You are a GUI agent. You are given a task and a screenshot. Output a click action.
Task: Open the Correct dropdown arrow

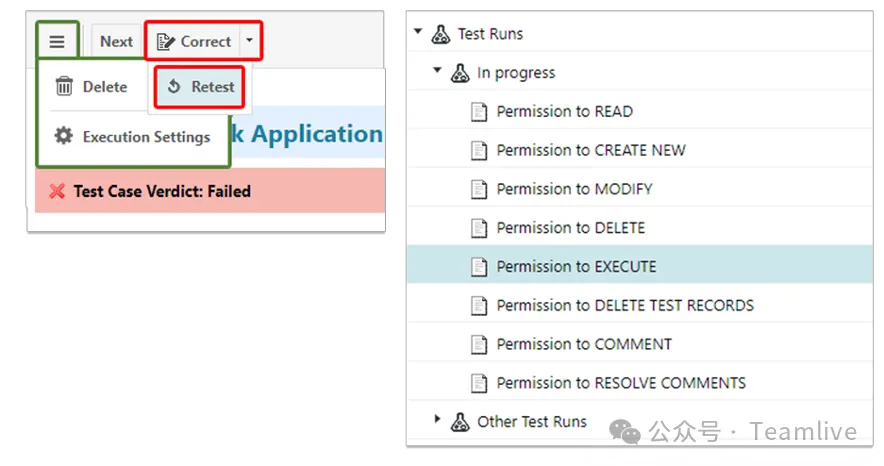[x=249, y=41]
